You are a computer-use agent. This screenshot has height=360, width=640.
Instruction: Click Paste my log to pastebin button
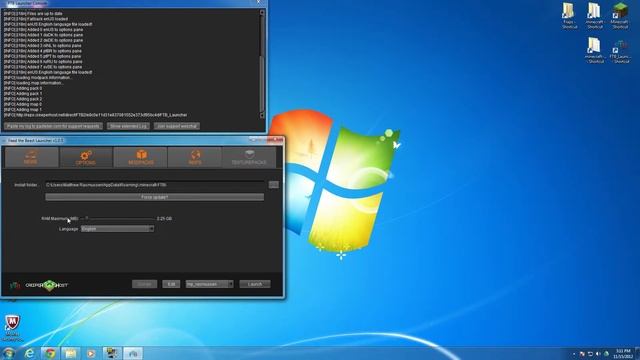pos(53,126)
